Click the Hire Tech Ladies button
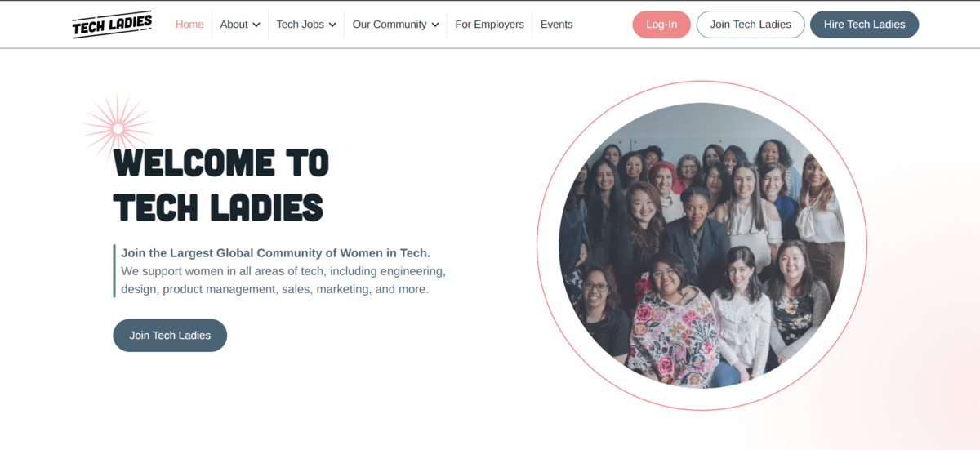980x450 pixels. click(x=864, y=25)
